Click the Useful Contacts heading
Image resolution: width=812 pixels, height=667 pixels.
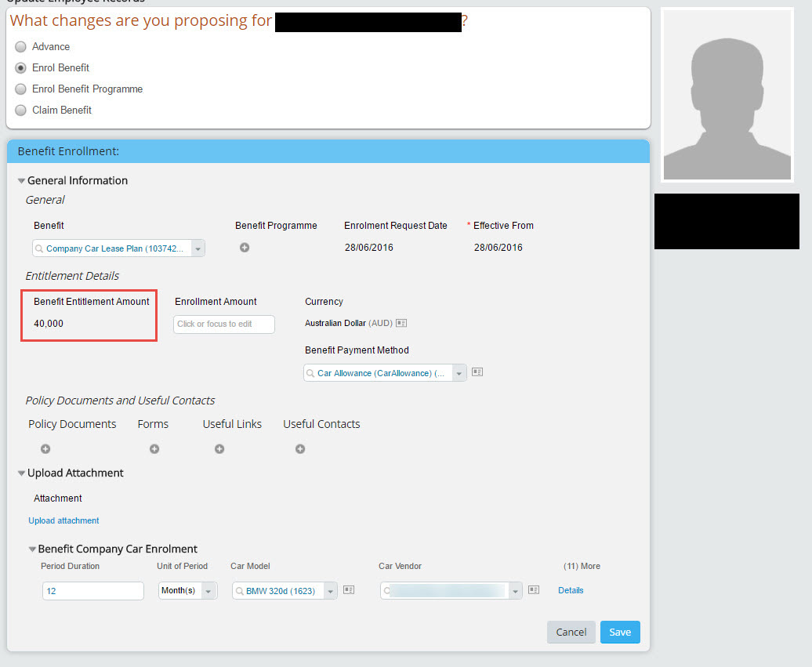pos(321,424)
